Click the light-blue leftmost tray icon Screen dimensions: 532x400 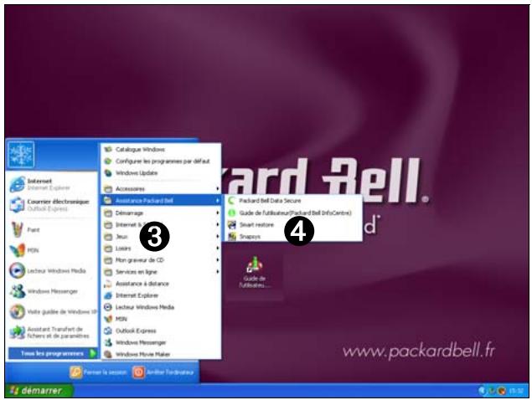tap(482, 391)
